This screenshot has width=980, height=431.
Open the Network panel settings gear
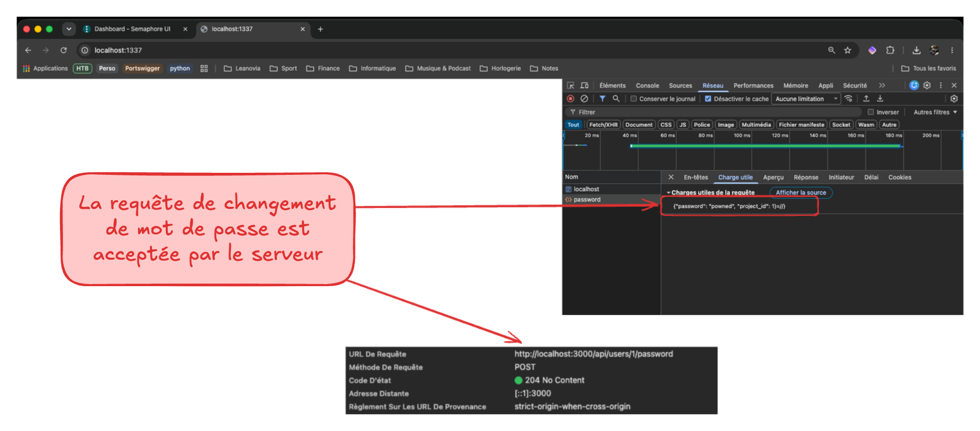954,99
